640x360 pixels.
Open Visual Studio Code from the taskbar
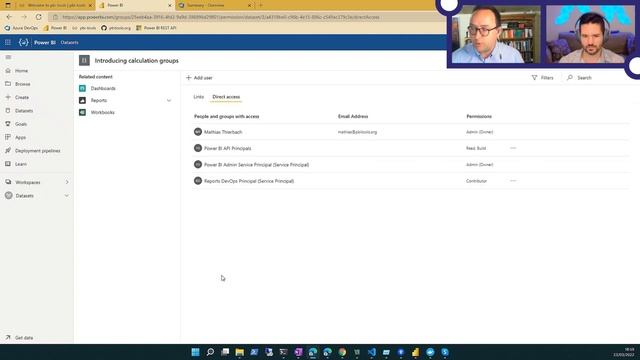(371, 352)
